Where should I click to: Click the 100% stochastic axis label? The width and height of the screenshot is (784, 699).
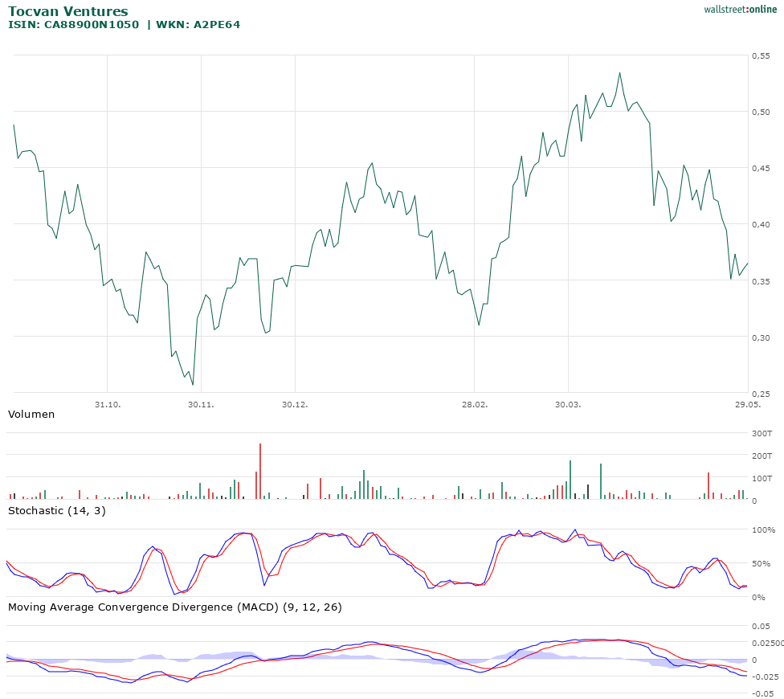click(x=763, y=530)
